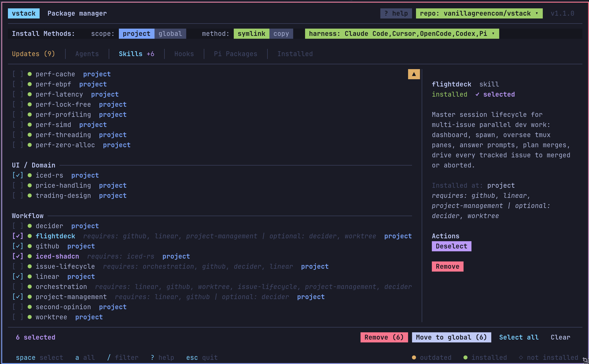The height and width of the screenshot is (364, 589).
Task: Open the repo vanillagreencom/vstack dropdown
Action: (479, 13)
